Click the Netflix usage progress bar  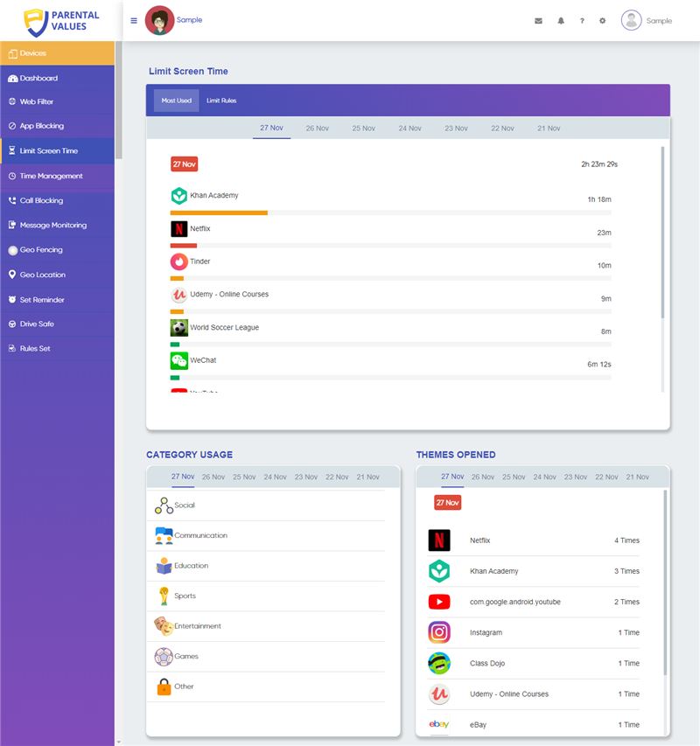[x=390, y=246]
